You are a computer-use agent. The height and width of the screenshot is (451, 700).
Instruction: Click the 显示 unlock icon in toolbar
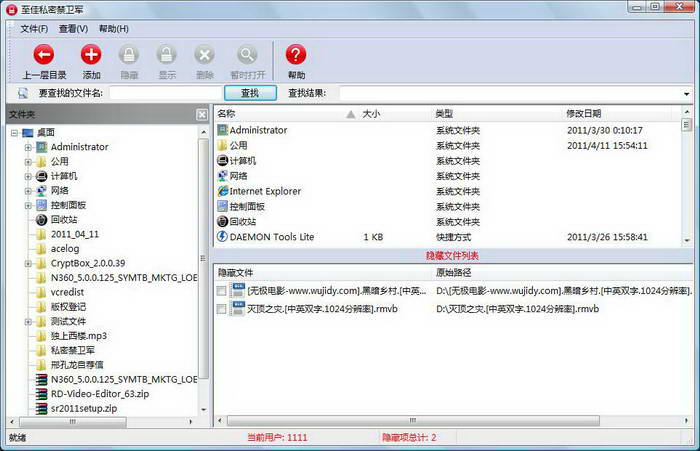(x=166, y=55)
